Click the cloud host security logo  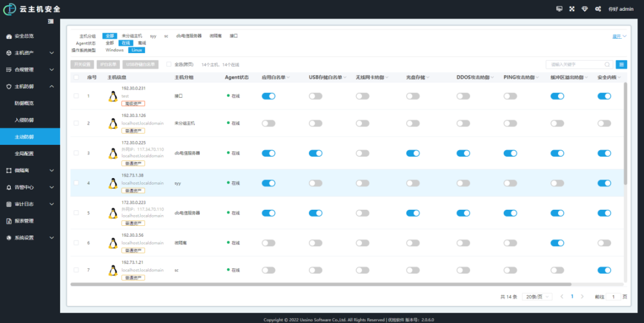(x=10, y=8)
